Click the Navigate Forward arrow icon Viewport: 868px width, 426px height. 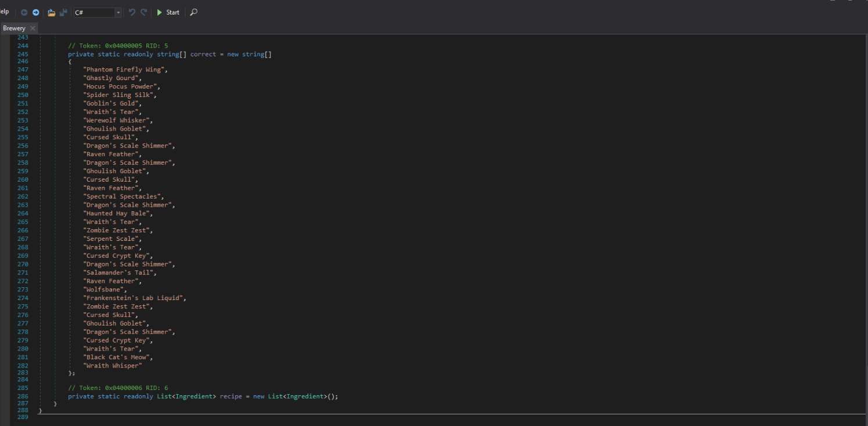pyautogui.click(x=35, y=12)
